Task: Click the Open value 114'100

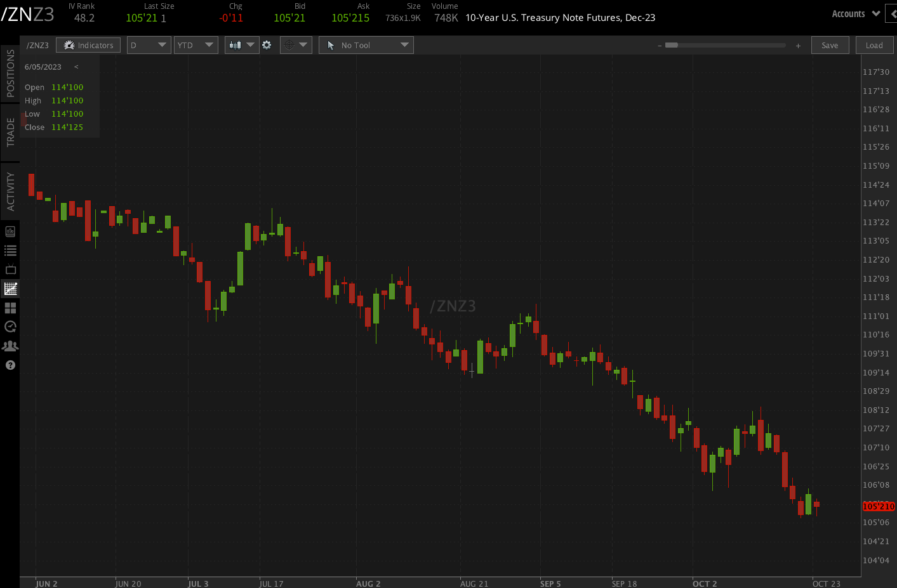Action: coord(67,87)
